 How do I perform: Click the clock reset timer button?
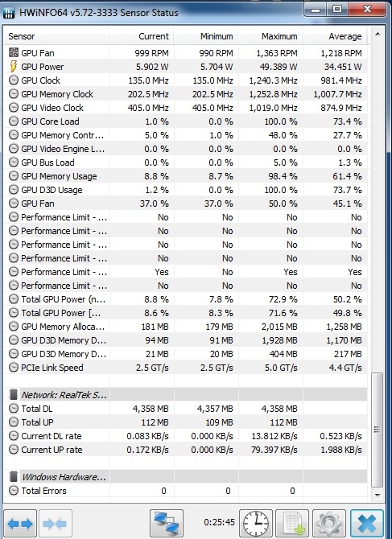[x=256, y=524]
